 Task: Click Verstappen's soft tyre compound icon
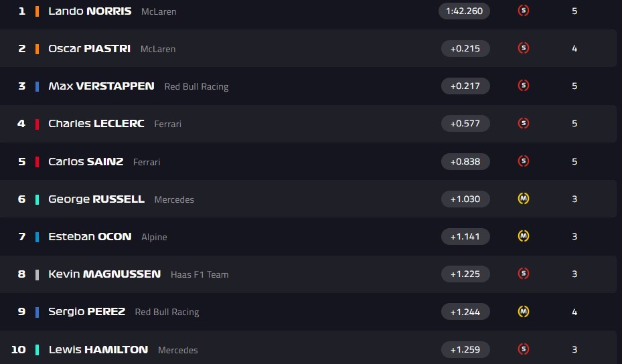[x=524, y=86]
